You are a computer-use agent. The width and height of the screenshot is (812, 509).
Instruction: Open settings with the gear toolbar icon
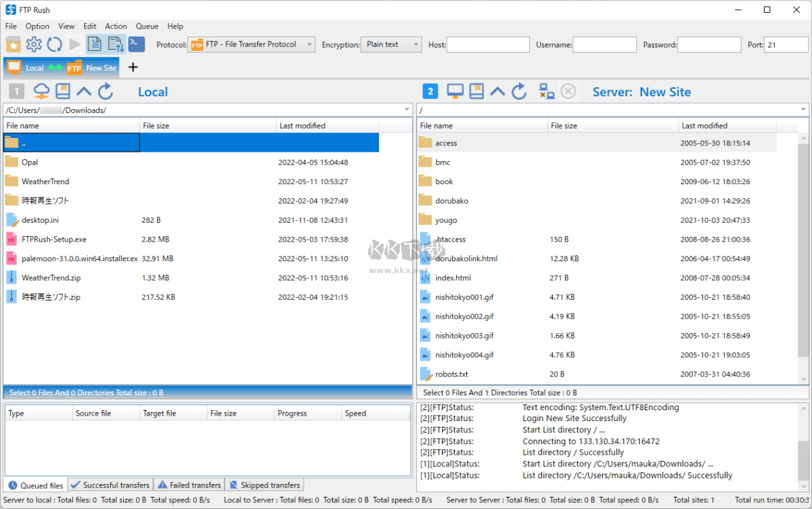(x=34, y=45)
